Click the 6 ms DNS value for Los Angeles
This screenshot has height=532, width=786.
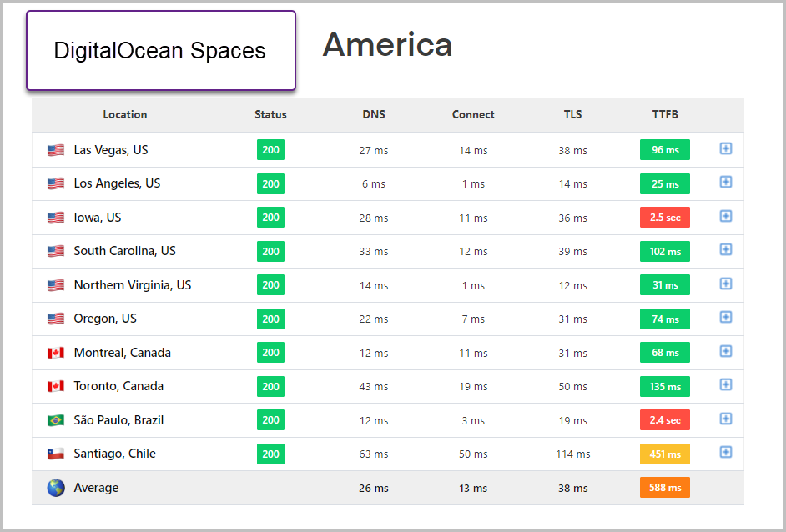click(374, 183)
